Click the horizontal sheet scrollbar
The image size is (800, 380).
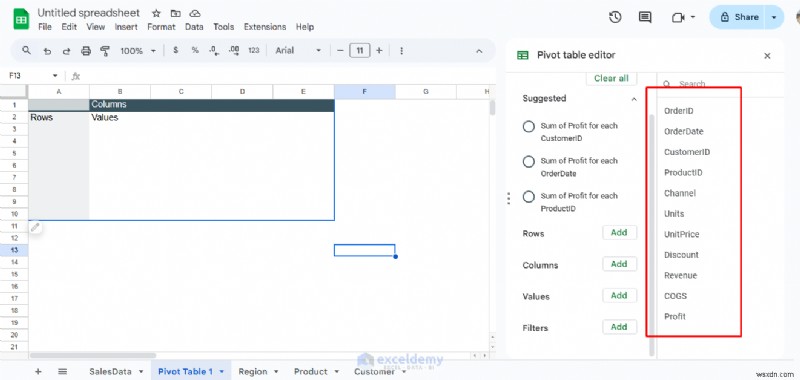coord(93,355)
